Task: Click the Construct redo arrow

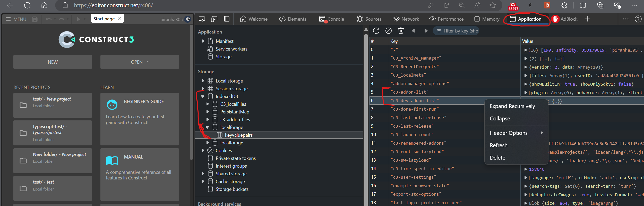Action: click(61, 19)
